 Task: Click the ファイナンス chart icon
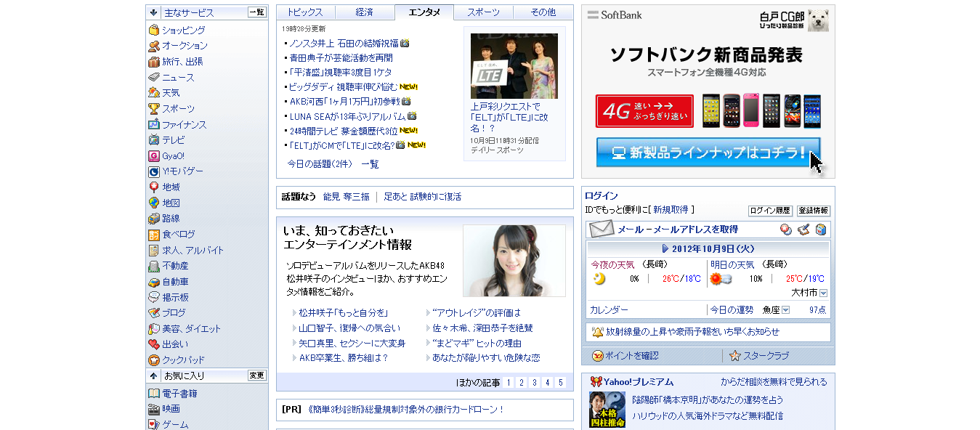tap(153, 125)
